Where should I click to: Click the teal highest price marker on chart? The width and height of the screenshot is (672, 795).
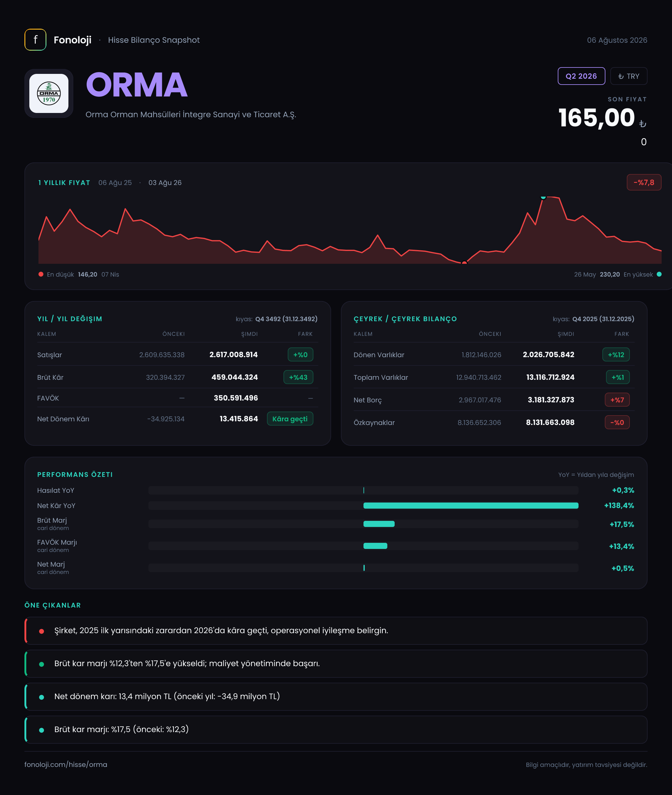coord(543,197)
